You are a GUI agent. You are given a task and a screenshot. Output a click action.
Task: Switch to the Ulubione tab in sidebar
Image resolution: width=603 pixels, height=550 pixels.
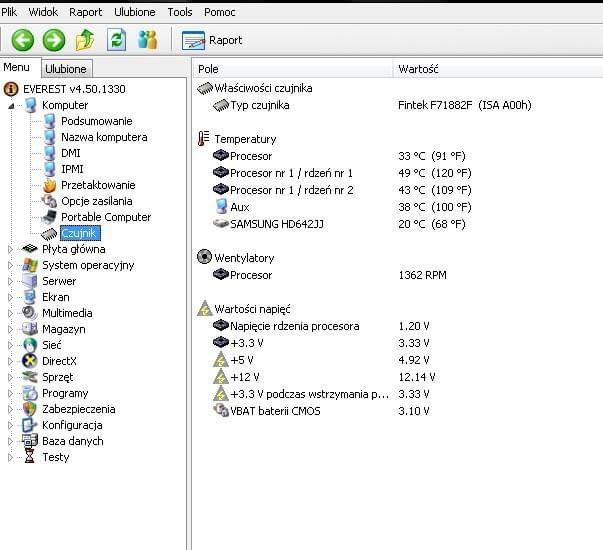66,69
